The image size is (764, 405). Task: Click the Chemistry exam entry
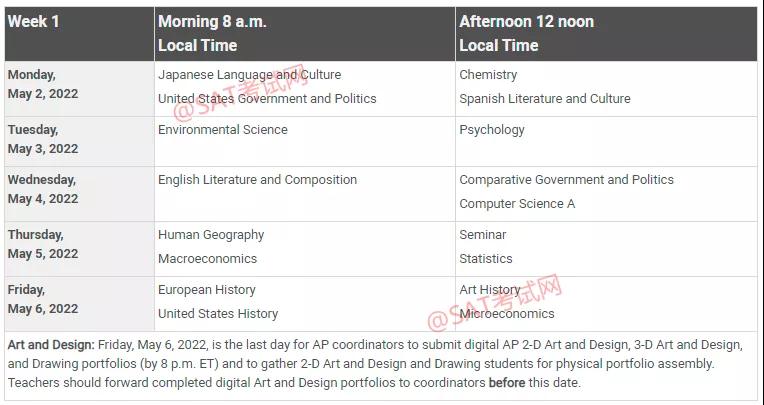(x=488, y=75)
